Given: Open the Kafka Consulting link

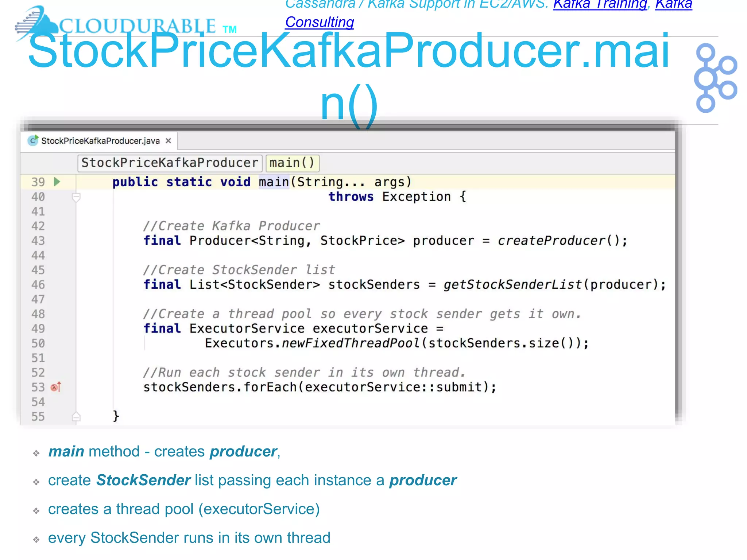Looking at the screenshot, I should pos(319,22).
